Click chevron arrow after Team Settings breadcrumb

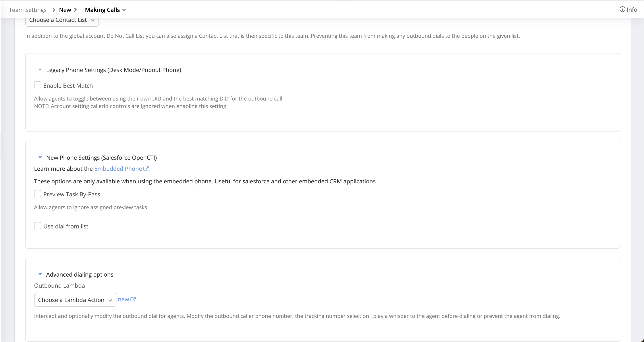click(x=54, y=10)
